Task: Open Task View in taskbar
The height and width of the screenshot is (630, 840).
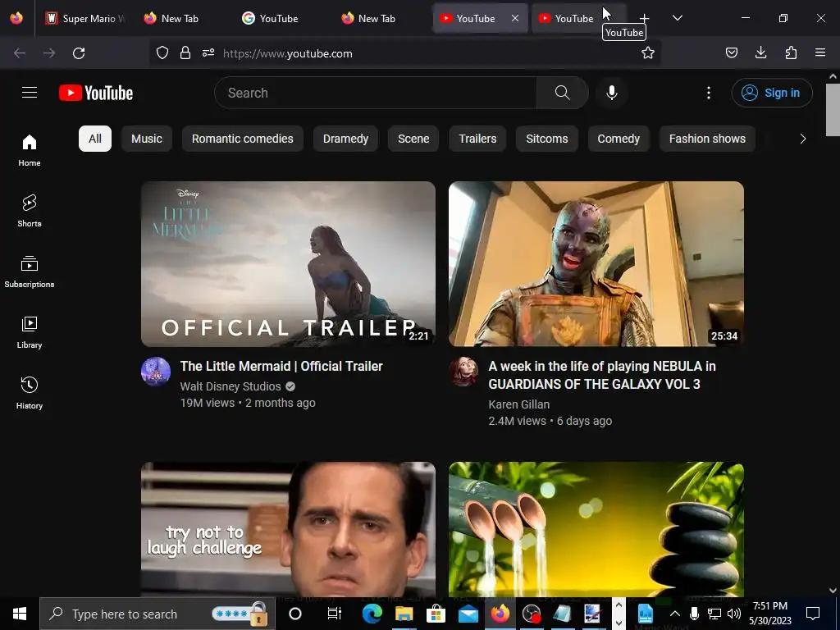Action: [x=335, y=614]
